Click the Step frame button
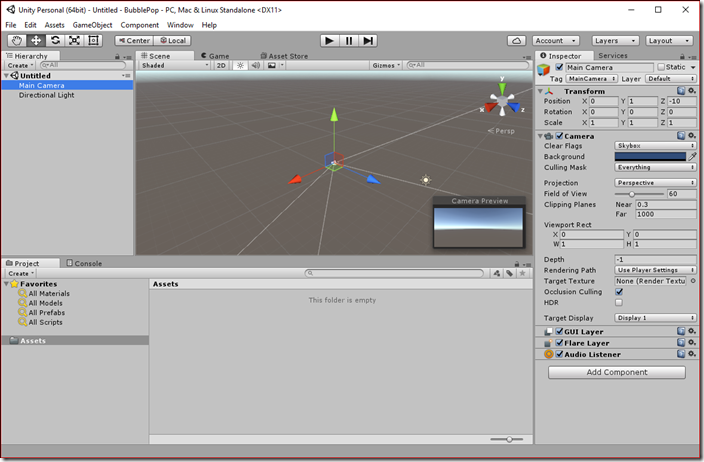The image size is (704, 462). [368, 41]
